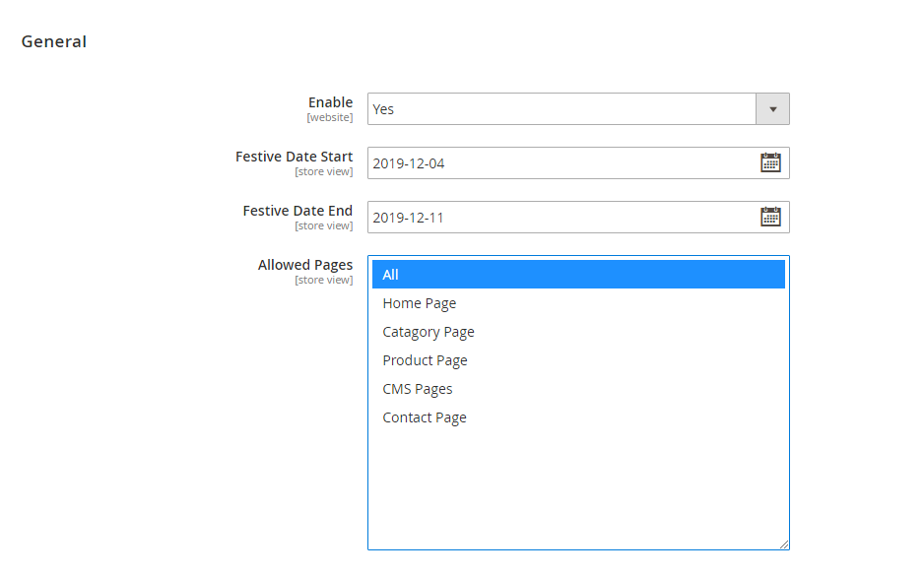Image resolution: width=924 pixels, height=576 pixels.
Task: Open the Festive Date Start calendar picker
Action: (770, 162)
